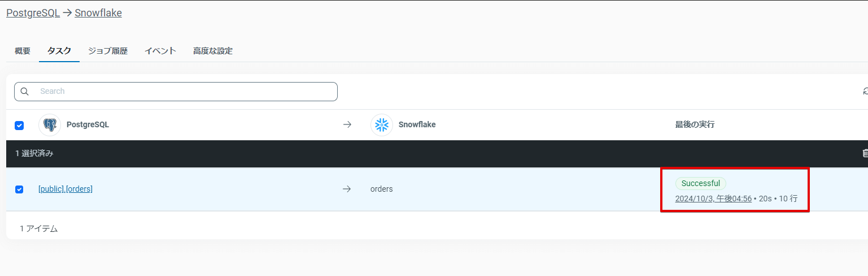This screenshot has width=868, height=276.
Task: Click the green Successful status badge
Action: point(700,183)
